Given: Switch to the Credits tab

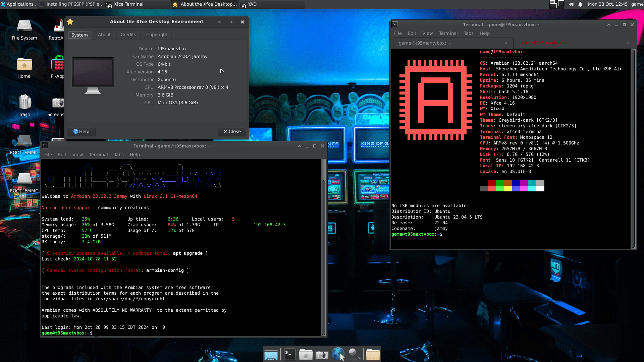Looking at the screenshot, I should pyautogui.click(x=128, y=35).
